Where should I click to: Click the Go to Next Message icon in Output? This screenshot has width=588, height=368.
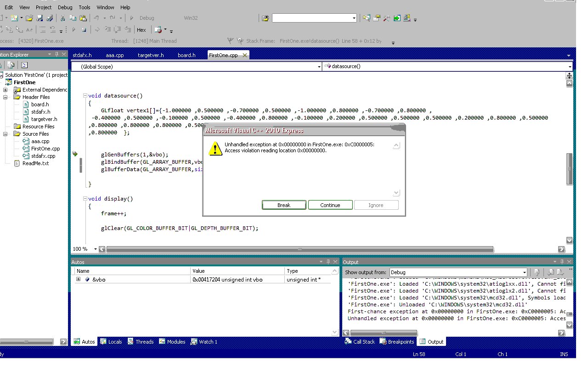click(560, 272)
